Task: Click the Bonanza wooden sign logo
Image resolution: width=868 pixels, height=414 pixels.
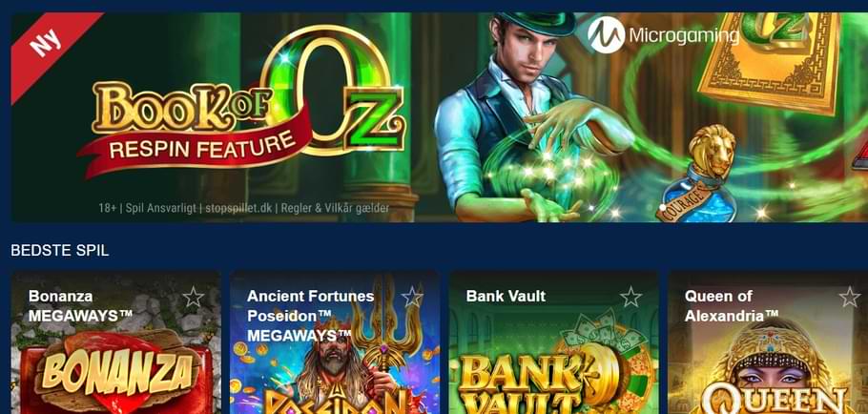Action: [117, 370]
